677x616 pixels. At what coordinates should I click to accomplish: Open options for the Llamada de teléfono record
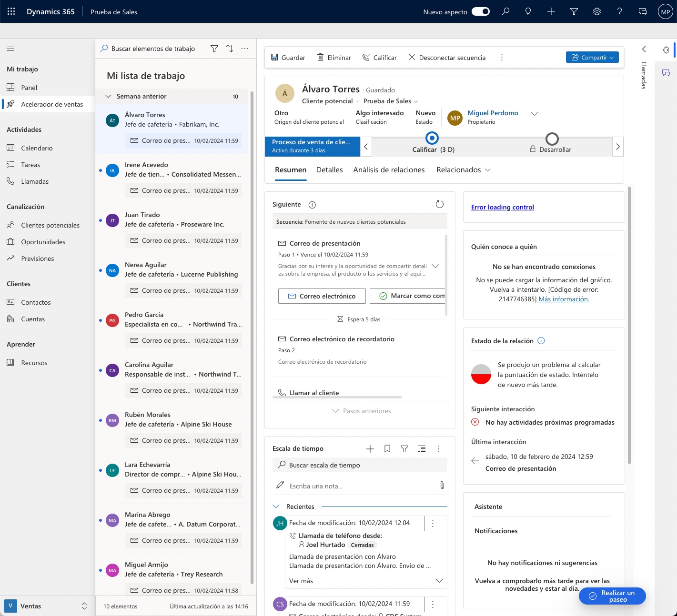click(433, 524)
